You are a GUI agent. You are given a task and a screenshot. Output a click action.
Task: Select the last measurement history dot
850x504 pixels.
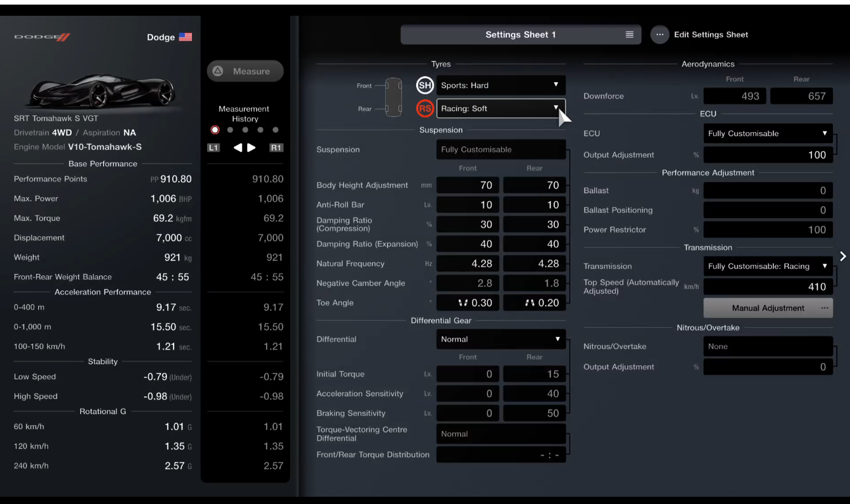pos(275,130)
